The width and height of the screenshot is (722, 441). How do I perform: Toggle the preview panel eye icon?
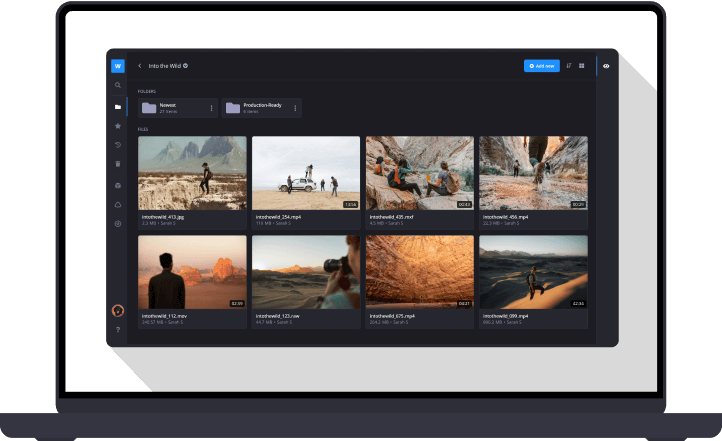click(x=606, y=66)
